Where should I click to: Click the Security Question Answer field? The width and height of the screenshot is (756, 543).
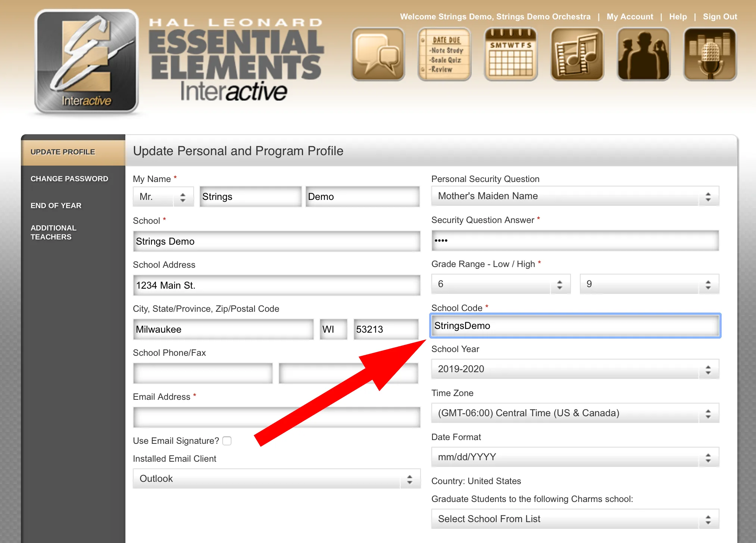click(575, 241)
